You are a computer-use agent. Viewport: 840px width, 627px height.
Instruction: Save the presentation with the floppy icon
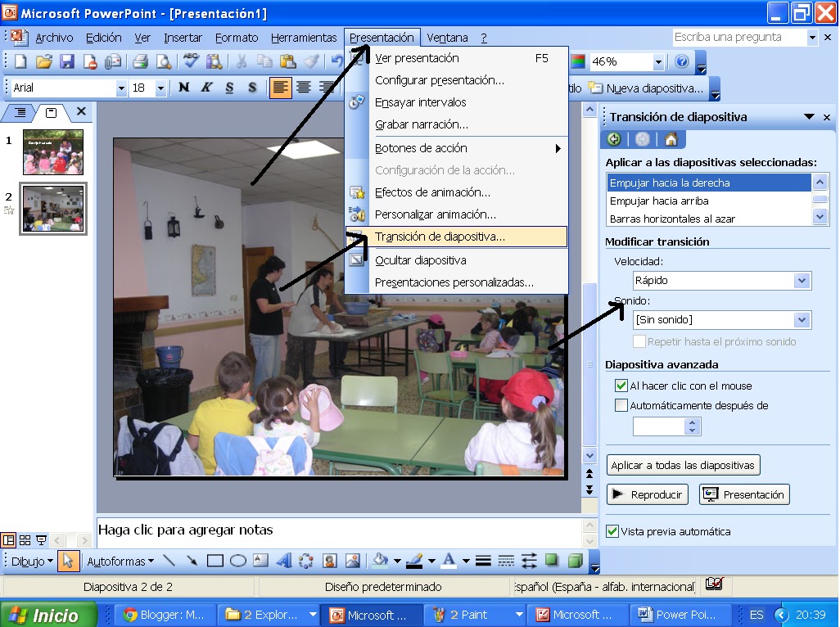(x=66, y=61)
